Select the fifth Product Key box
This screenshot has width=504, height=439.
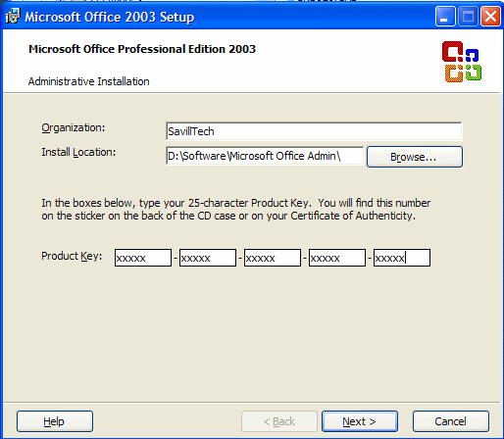[402, 258]
